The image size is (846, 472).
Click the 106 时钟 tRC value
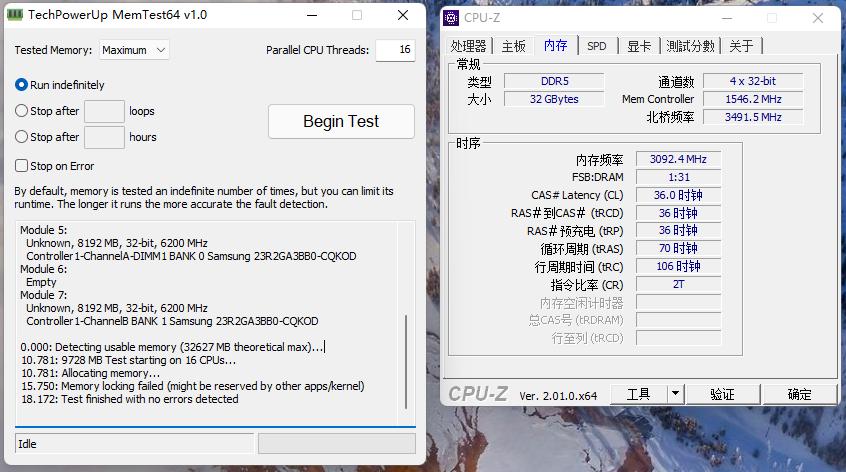click(678, 266)
